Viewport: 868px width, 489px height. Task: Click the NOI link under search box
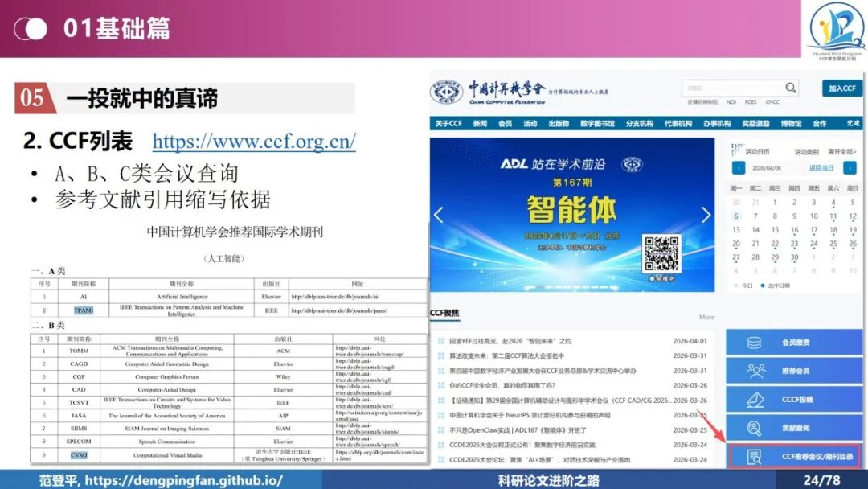click(731, 102)
